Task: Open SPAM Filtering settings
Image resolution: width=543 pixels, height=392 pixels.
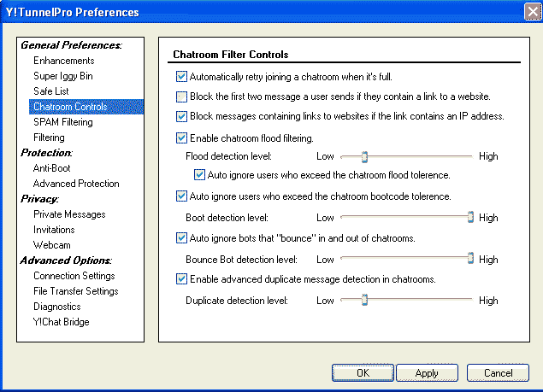Action: point(63,122)
